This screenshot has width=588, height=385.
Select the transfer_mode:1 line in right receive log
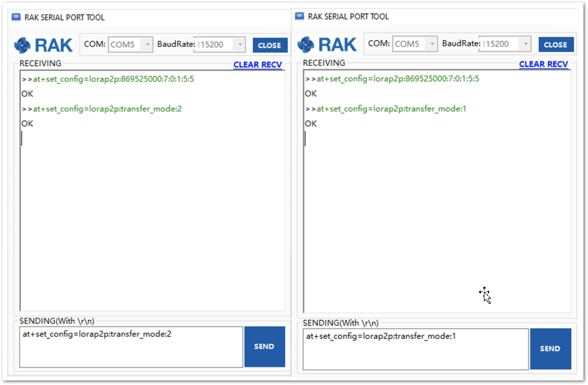coord(386,109)
